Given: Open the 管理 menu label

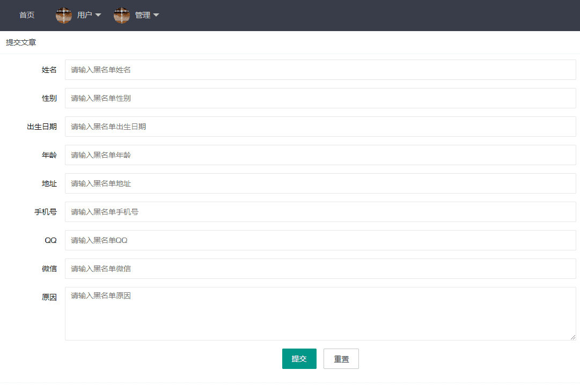Looking at the screenshot, I should click(142, 15).
